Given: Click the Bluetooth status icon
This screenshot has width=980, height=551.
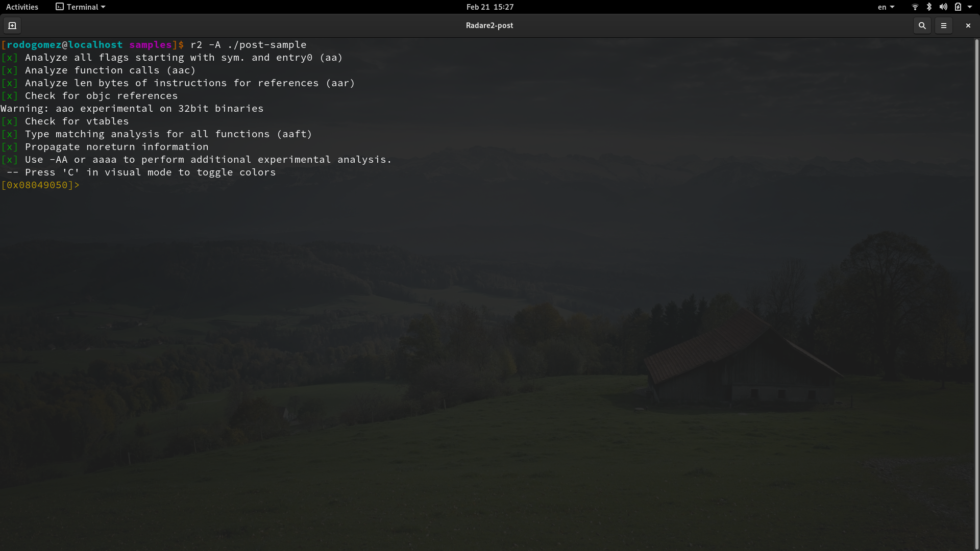Looking at the screenshot, I should (x=929, y=7).
